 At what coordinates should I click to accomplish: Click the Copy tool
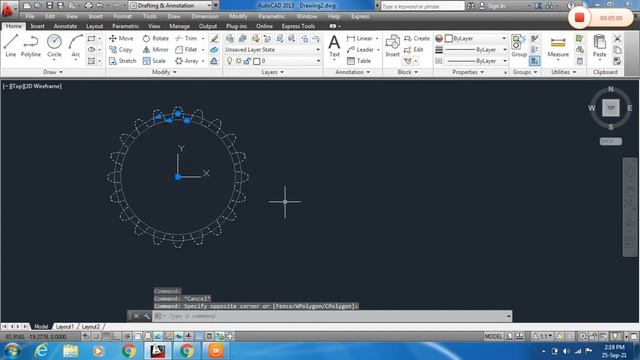pos(120,49)
